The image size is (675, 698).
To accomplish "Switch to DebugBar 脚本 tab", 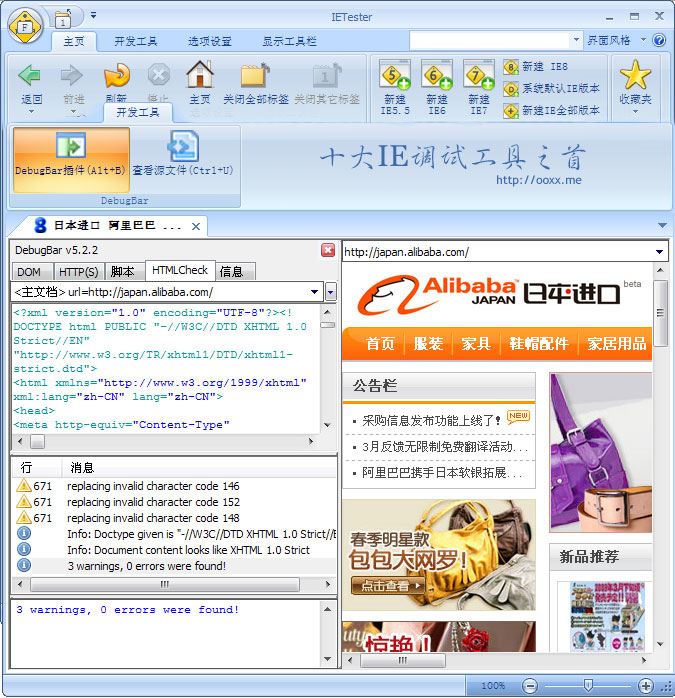I will [x=125, y=272].
